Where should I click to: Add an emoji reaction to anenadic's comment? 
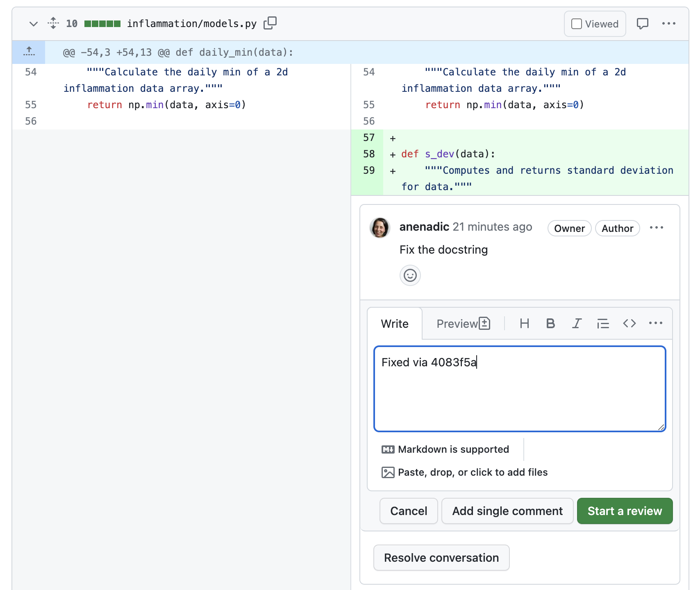pos(410,275)
